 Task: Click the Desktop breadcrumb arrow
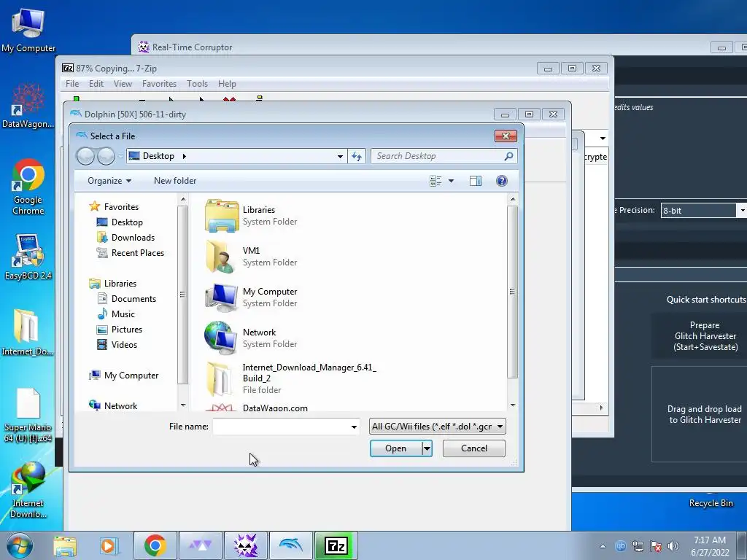point(184,156)
